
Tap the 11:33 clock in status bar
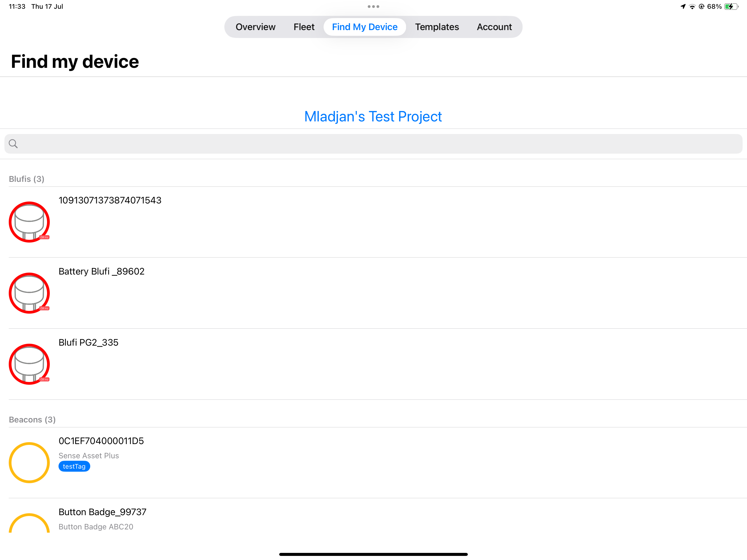[17, 6]
